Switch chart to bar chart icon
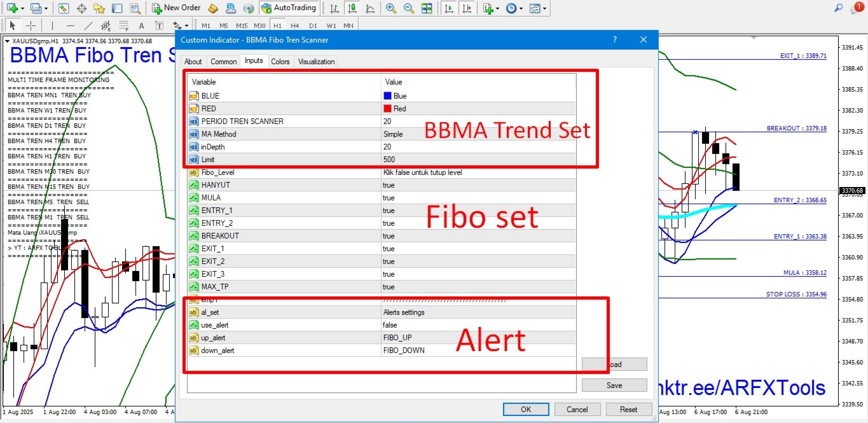 (334, 8)
